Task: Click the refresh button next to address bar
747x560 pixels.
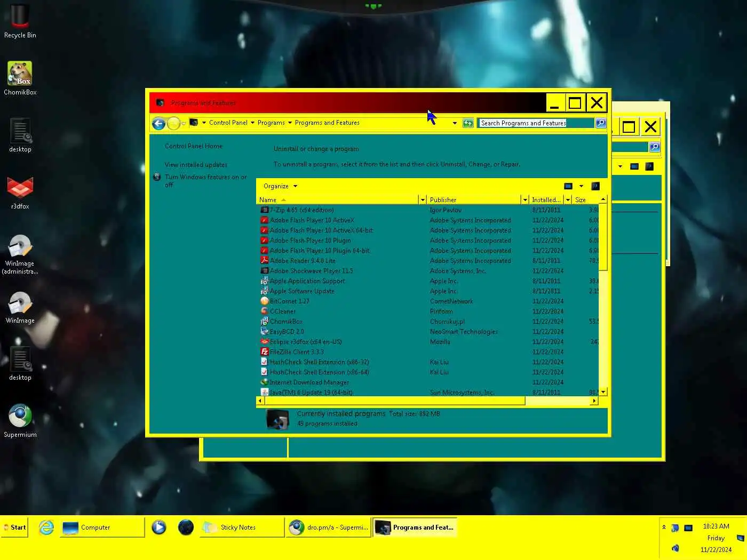Action: (468, 123)
